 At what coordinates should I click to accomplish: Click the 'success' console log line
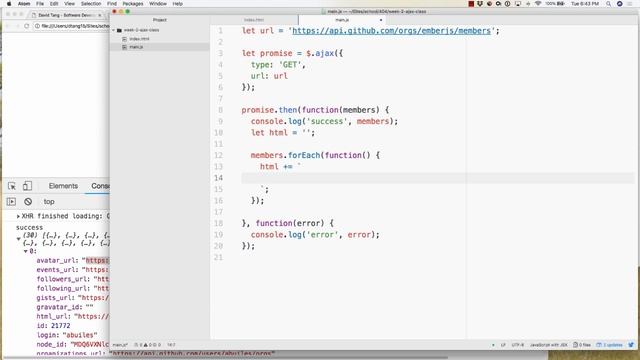[x=29, y=227]
